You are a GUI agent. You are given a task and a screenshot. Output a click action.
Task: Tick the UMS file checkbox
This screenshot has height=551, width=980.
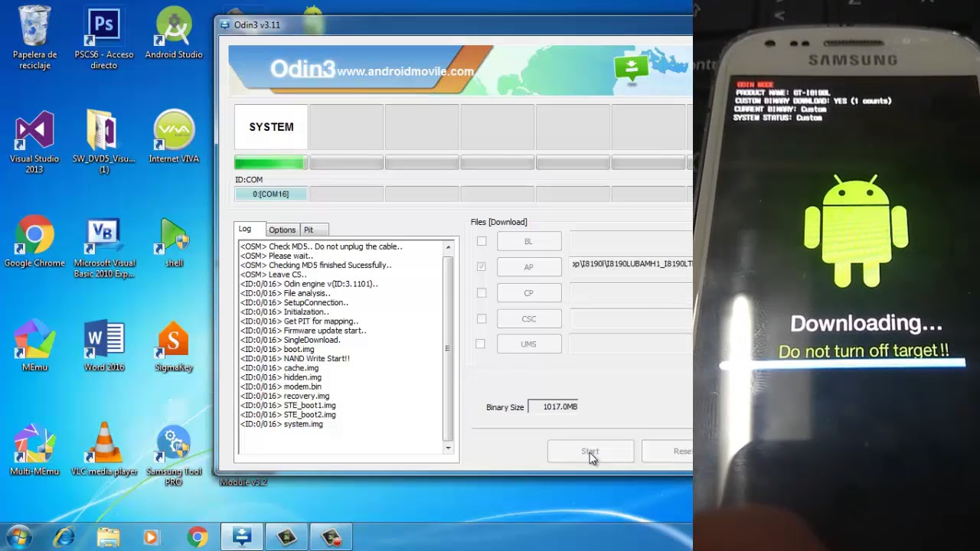[x=480, y=344]
